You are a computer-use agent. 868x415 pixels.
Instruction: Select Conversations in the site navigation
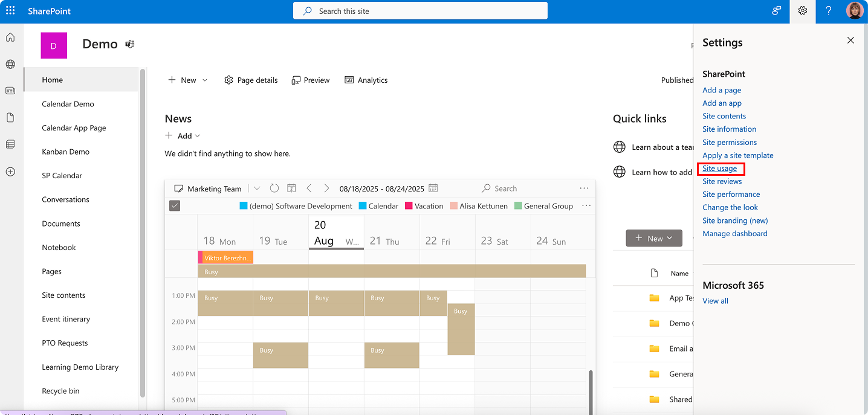coord(65,199)
